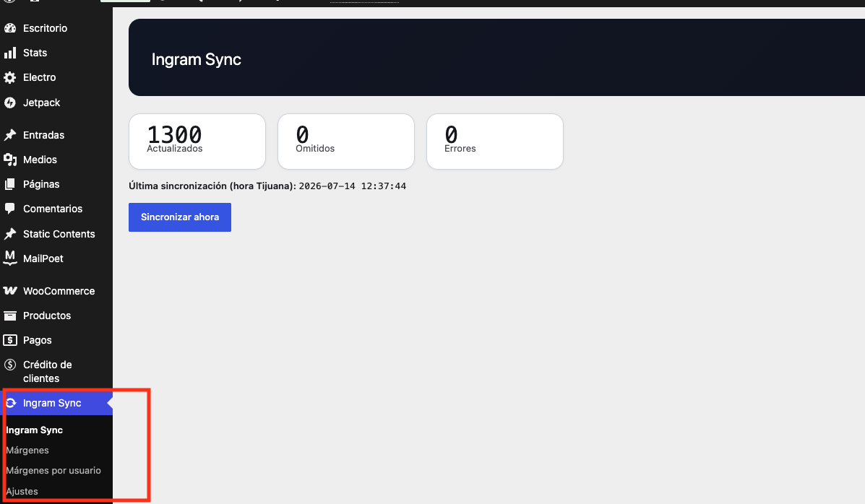Click the Stats bar chart icon

click(10, 53)
